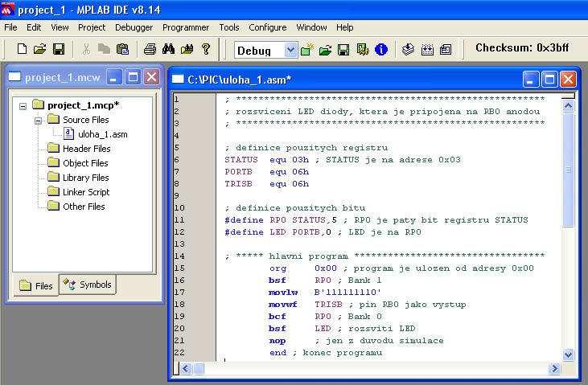Click the Find in Files toolbar icon
The image size is (588, 385).
pyautogui.click(x=187, y=49)
